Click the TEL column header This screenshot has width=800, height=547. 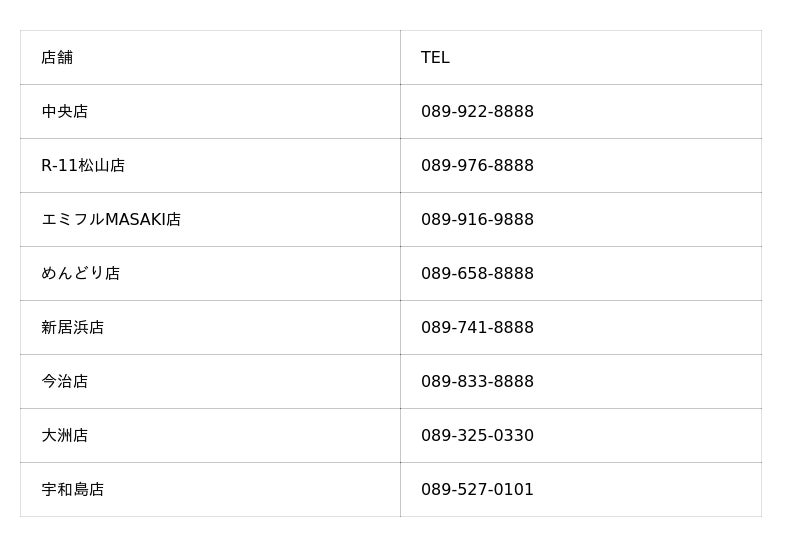tap(435, 58)
